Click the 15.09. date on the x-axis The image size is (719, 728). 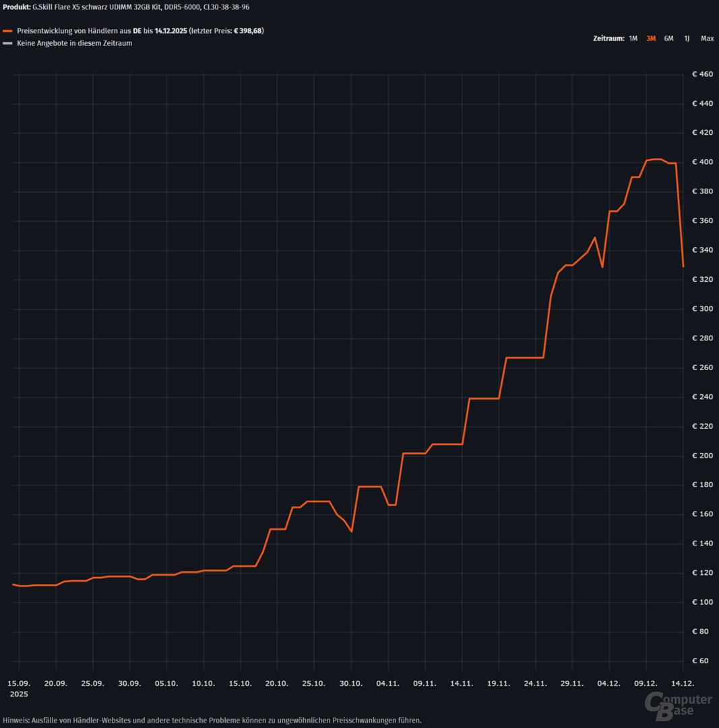click(x=19, y=683)
